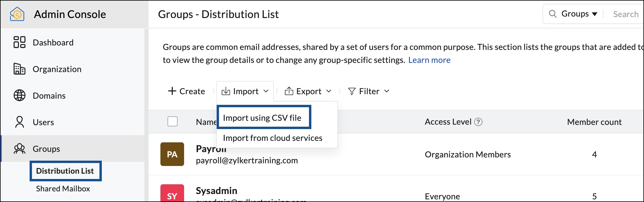Click the Admin Console logo icon
Screen dimensions: 644x202
[x=17, y=14]
